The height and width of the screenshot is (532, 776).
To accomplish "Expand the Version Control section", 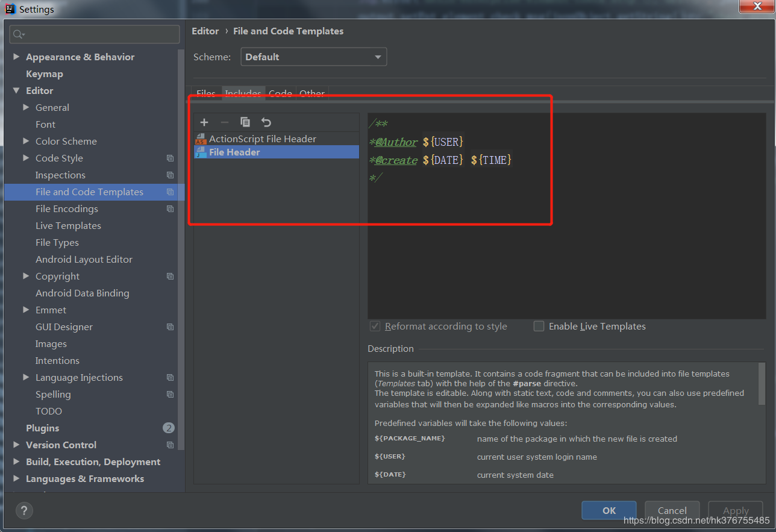I will [16, 445].
